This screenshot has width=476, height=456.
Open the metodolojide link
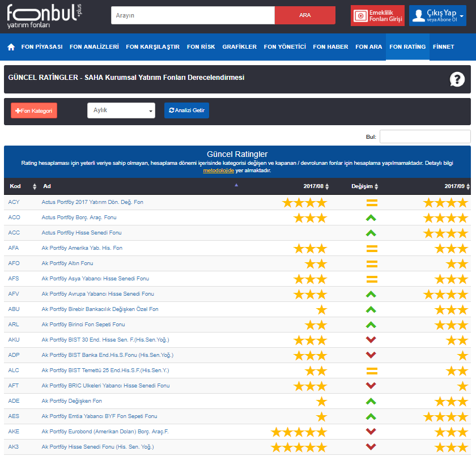[x=219, y=171]
